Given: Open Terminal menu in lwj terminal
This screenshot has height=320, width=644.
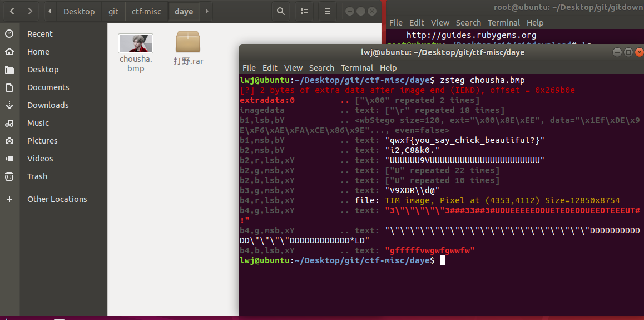Looking at the screenshot, I should click(x=357, y=68).
